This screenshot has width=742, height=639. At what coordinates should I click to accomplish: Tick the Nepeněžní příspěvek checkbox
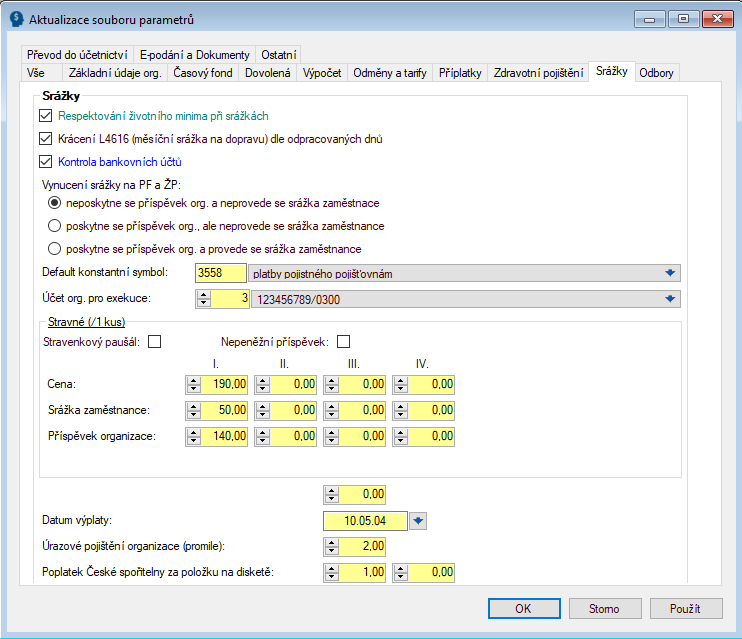[344, 342]
